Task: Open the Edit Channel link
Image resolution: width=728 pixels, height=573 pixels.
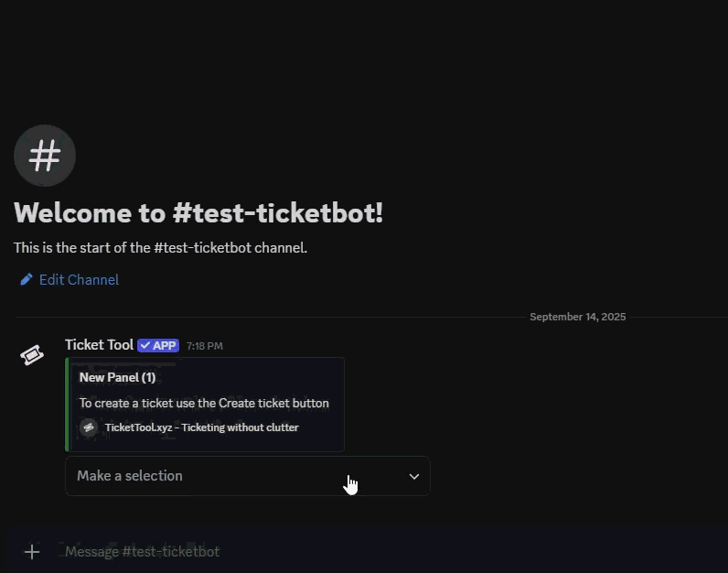Action: coord(79,279)
